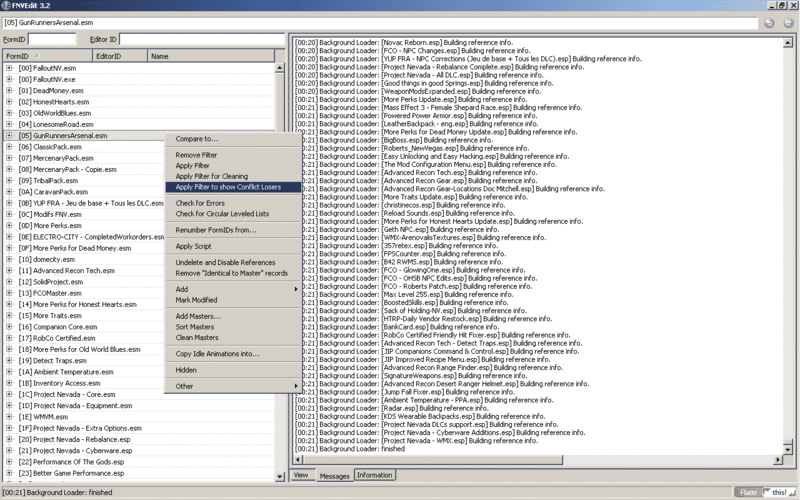Expand the [00] FalloutNV.esm node
The width and height of the screenshot is (800, 500).
click(9, 68)
